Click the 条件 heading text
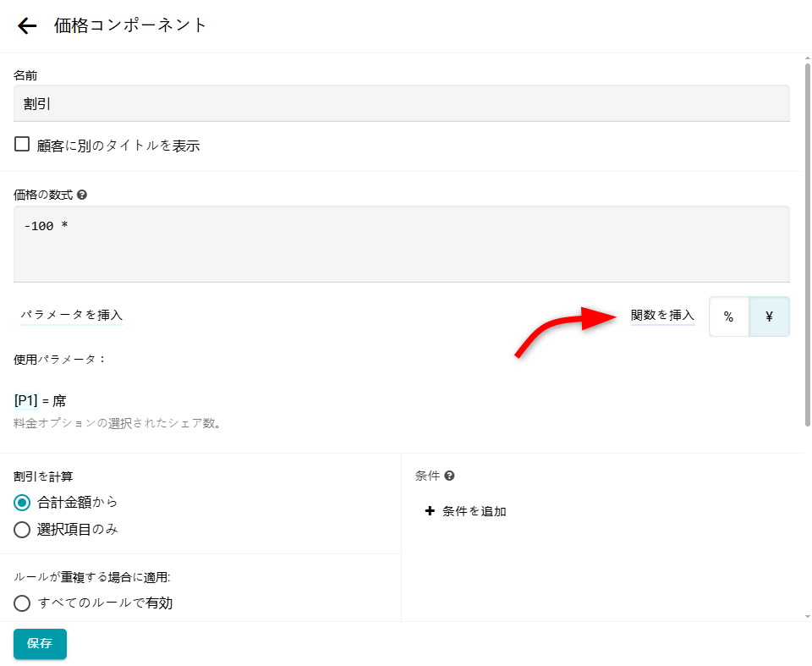The image size is (812, 666). coord(427,476)
